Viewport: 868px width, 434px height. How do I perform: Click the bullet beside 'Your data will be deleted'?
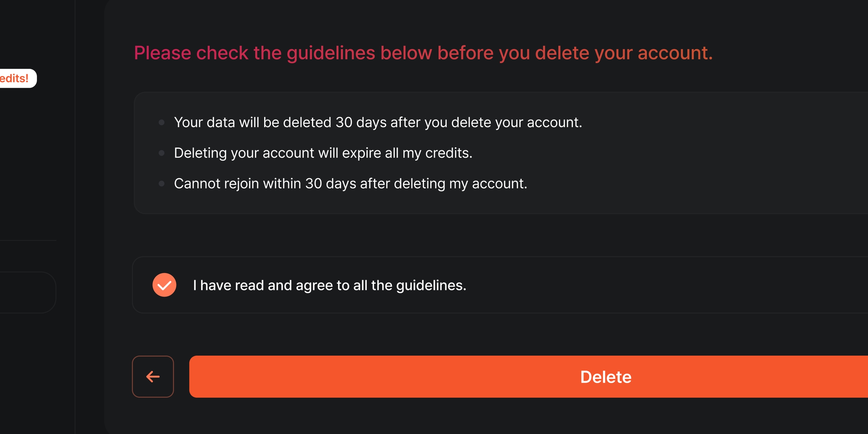(x=162, y=122)
